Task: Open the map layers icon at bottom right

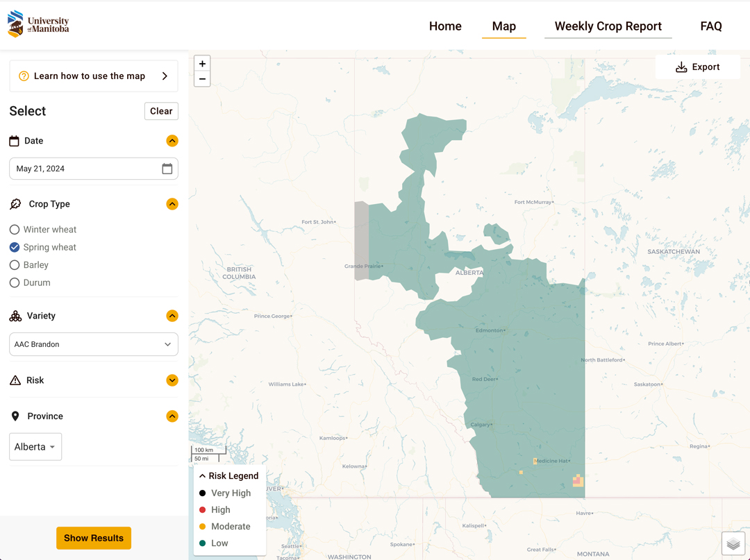Action: tap(733, 543)
